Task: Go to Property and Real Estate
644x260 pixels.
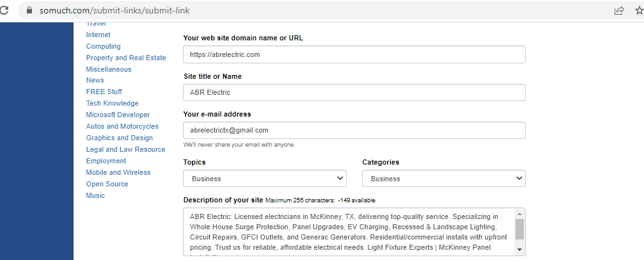Action: point(126,58)
